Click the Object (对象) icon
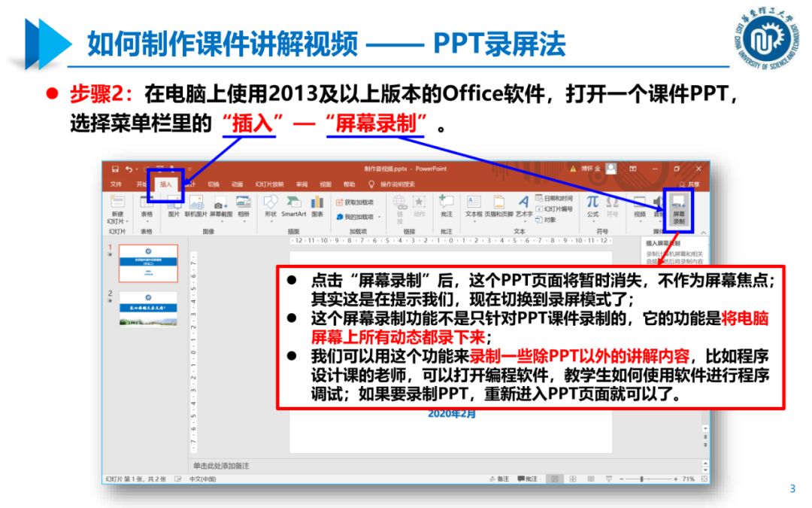Screen dimensions: 812x508 click(x=547, y=220)
